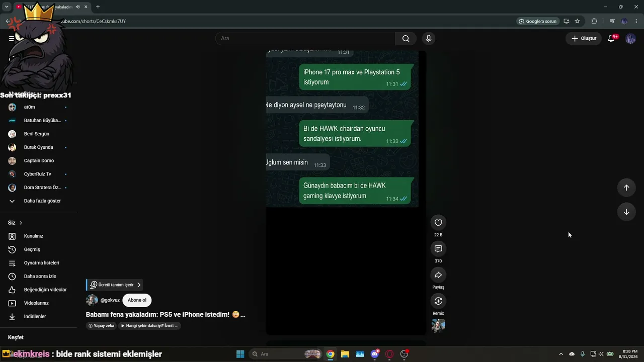Open the Chrome three-dot menu
The image size is (644, 362).
tap(637, 21)
